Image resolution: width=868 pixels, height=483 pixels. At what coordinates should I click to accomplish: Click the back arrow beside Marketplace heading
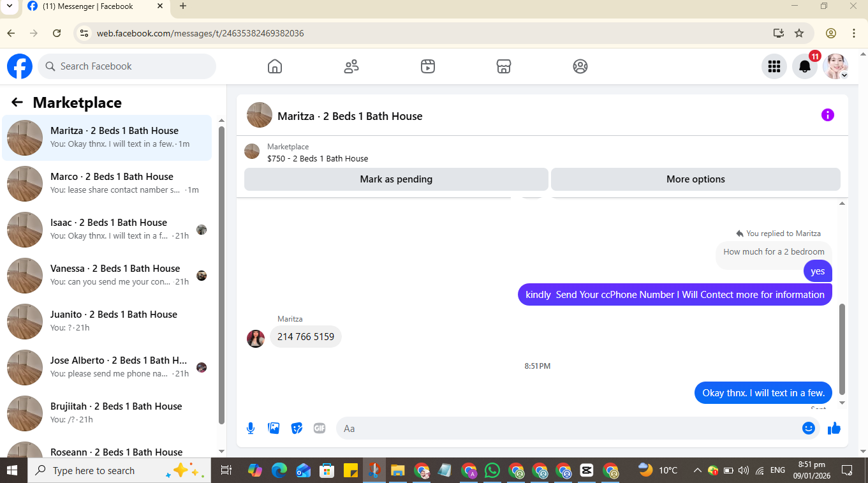[17, 102]
